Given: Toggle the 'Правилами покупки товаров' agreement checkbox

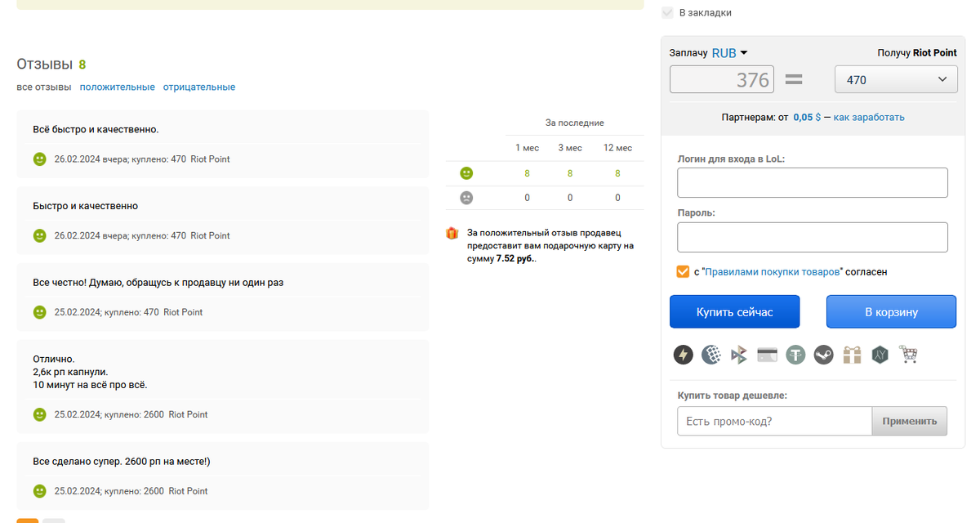Looking at the screenshot, I should pyautogui.click(x=684, y=271).
